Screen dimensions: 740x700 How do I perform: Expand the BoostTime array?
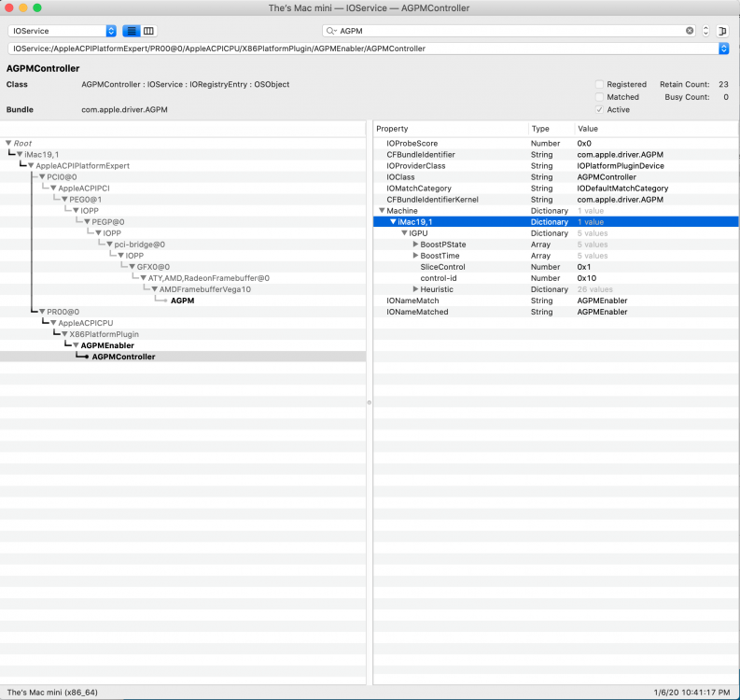coord(415,256)
